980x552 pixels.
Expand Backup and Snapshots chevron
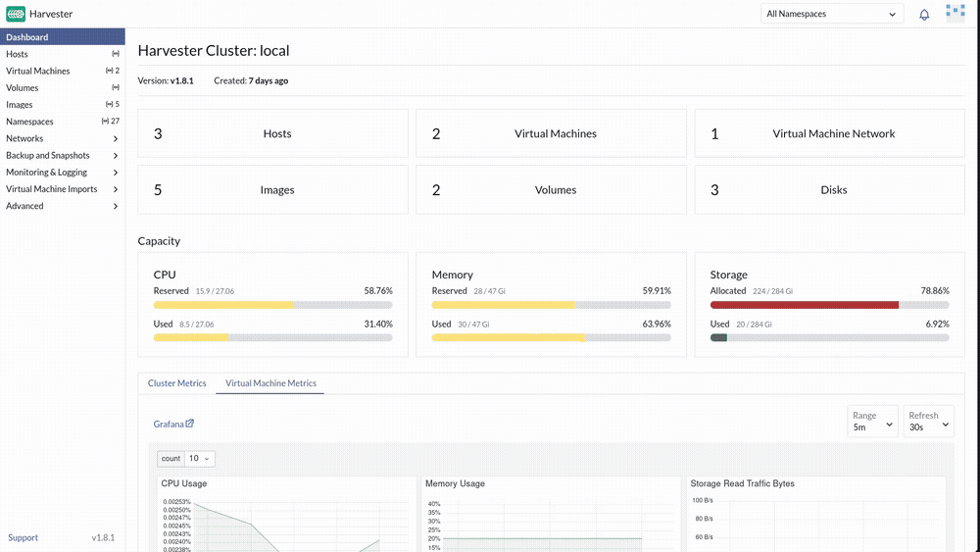[116, 156]
